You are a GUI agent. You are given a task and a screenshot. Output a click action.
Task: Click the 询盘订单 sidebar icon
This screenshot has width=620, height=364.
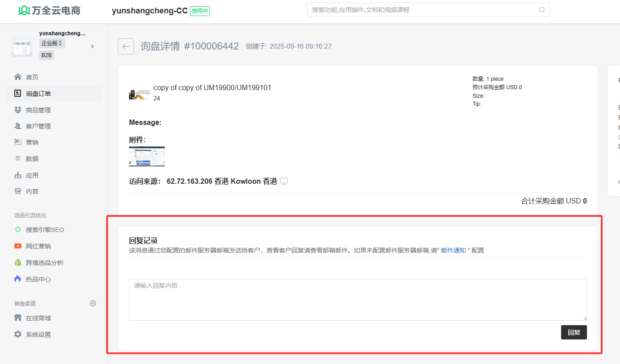click(x=18, y=93)
